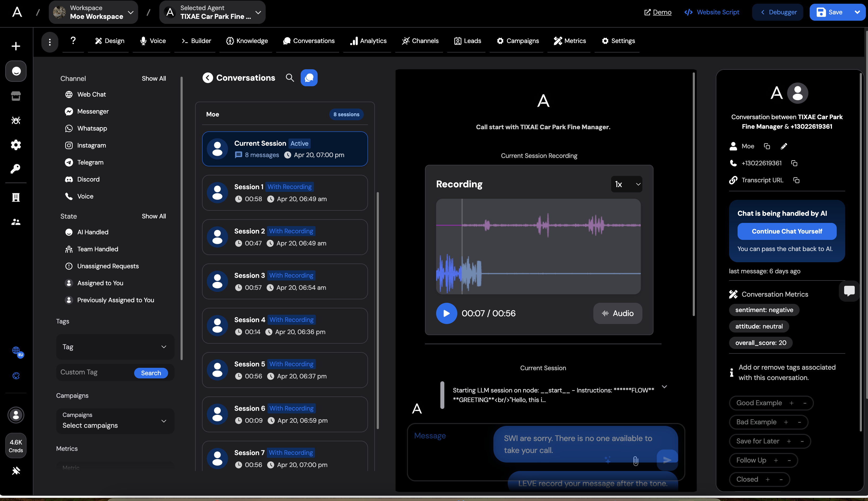868x501 pixels.
Task: Go back using Conversations back arrow
Action: click(208, 78)
